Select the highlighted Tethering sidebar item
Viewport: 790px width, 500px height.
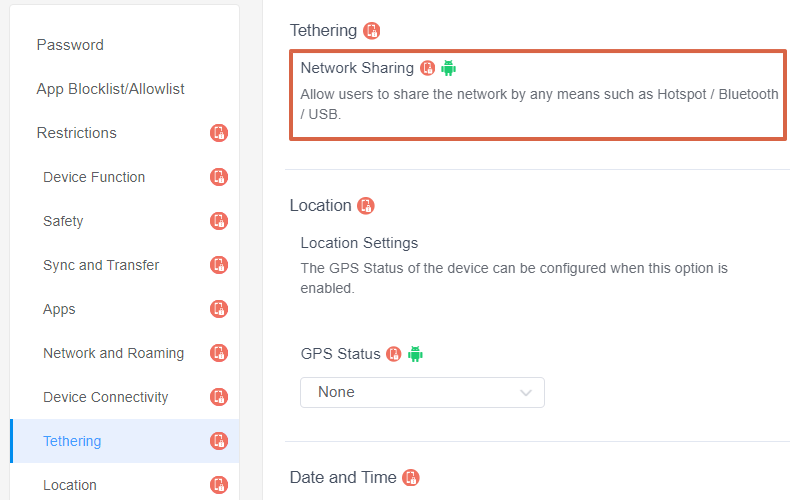[124, 441]
